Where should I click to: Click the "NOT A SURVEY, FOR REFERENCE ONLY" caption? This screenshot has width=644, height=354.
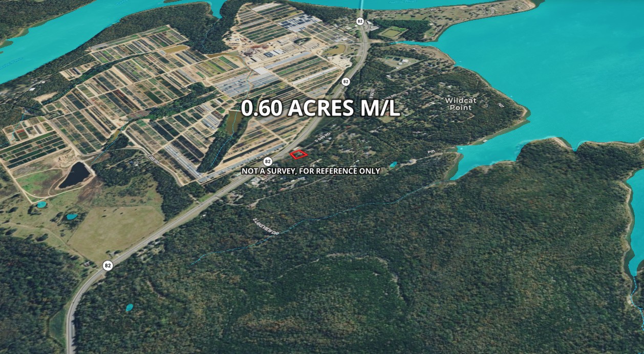click(x=311, y=171)
